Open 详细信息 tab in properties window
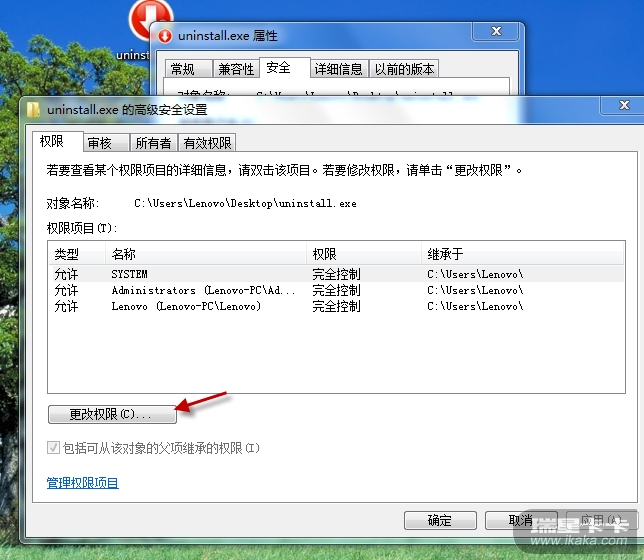This screenshot has height=560, width=644. coord(339,69)
